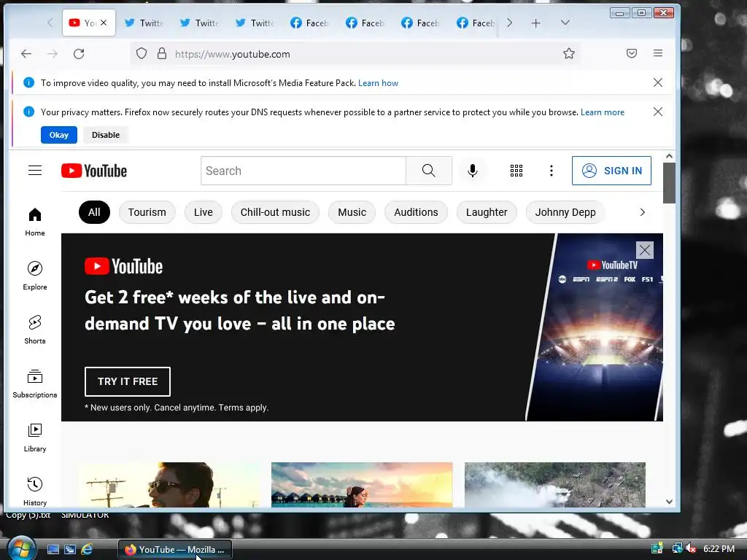Reload the page with refresh icon
The width and height of the screenshot is (747, 560).
(x=79, y=54)
